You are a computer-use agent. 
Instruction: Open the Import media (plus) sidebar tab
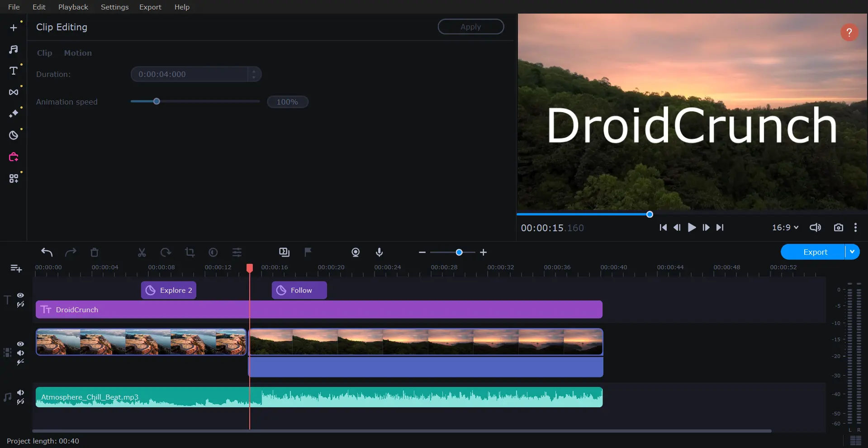[x=14, y=28]
